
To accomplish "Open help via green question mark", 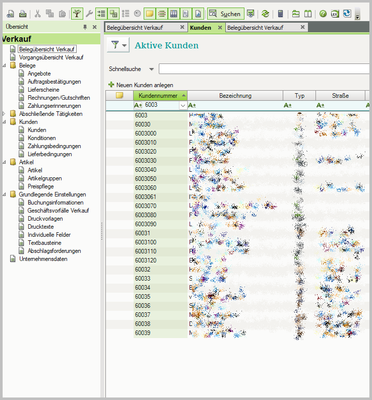I will tap(323, 14).
